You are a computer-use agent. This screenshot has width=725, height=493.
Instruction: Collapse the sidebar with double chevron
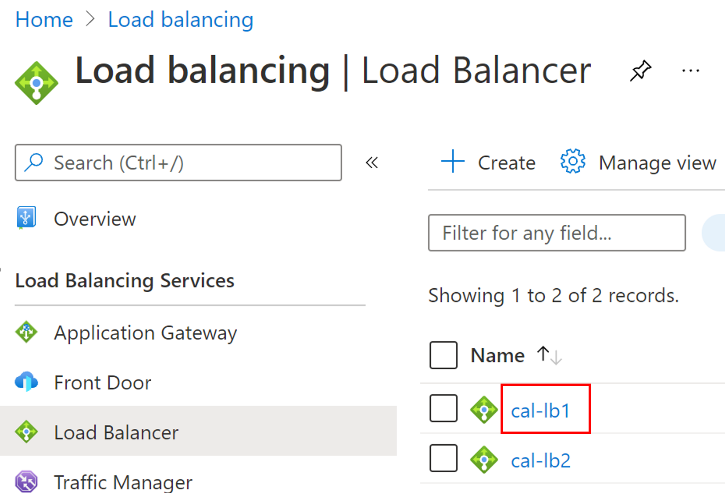coord(372,162)
